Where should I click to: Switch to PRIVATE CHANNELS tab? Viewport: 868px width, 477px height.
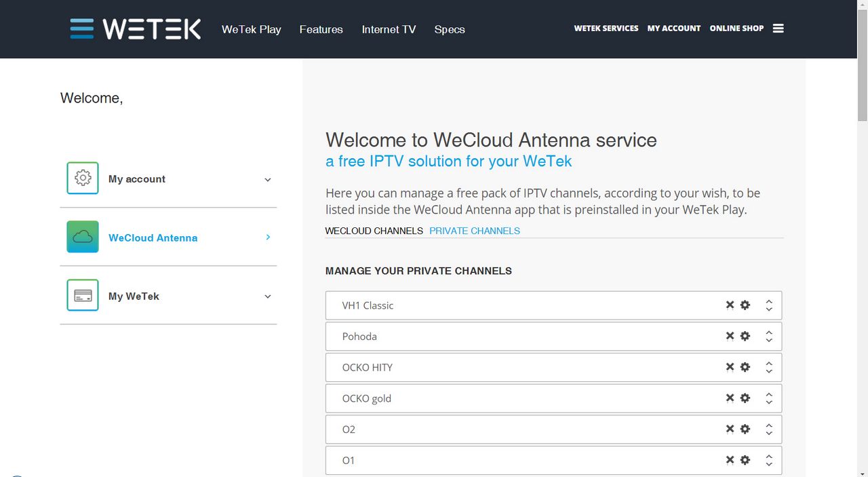(475, 231)
